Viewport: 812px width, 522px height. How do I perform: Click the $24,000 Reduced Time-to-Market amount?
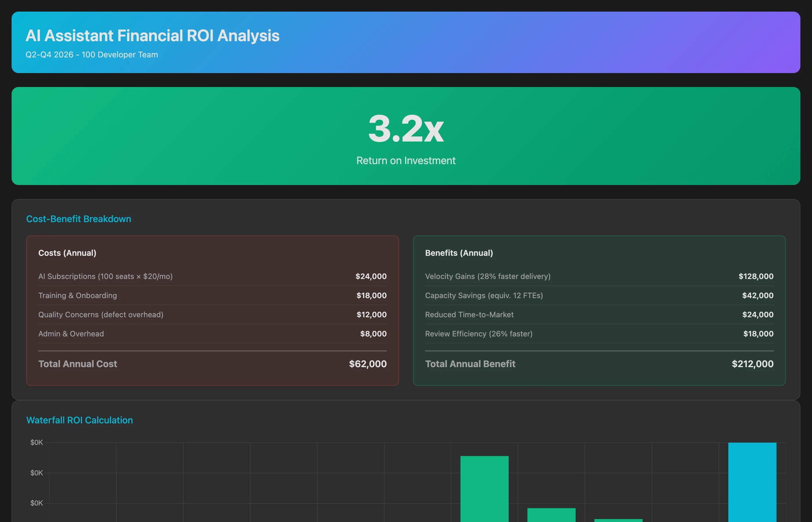point(758,315)
